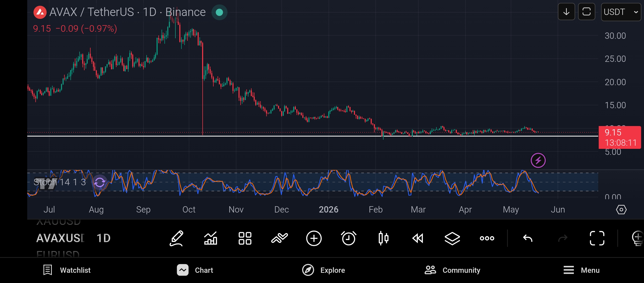Click the Mar time axis label
This screenshot has height=283, width=644.
418,210
